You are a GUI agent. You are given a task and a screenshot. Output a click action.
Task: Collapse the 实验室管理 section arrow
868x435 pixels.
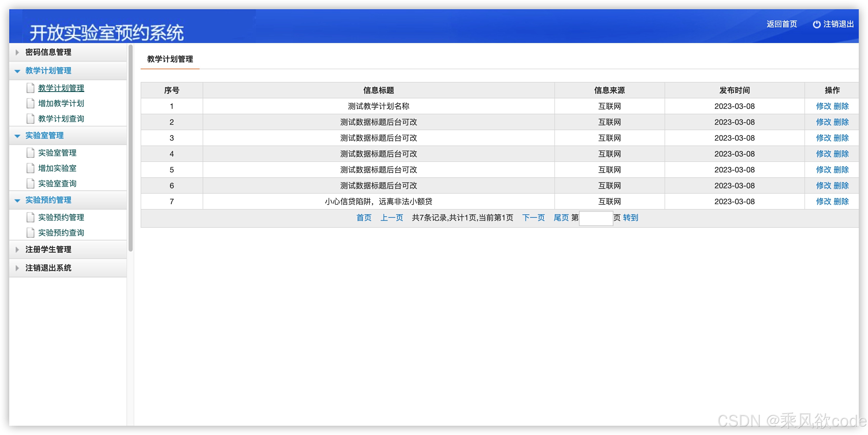[x=17, y=136]
